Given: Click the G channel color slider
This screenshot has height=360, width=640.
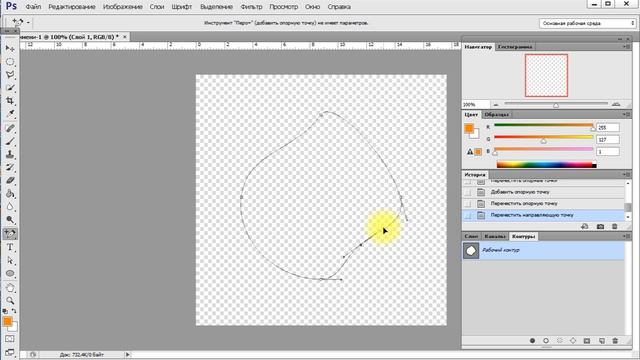Looking at the screenshot, I should pyautogui.click(x=544, y=139).
